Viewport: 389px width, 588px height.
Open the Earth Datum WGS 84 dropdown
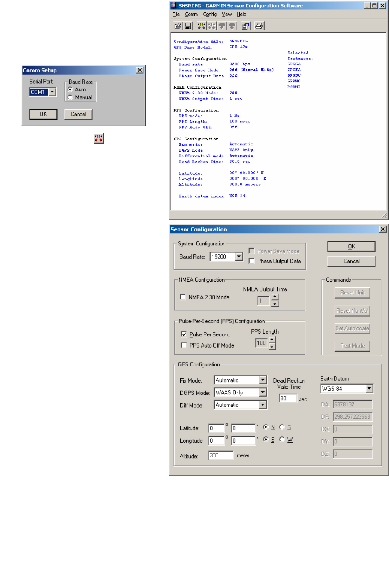(x=369, y=388)
